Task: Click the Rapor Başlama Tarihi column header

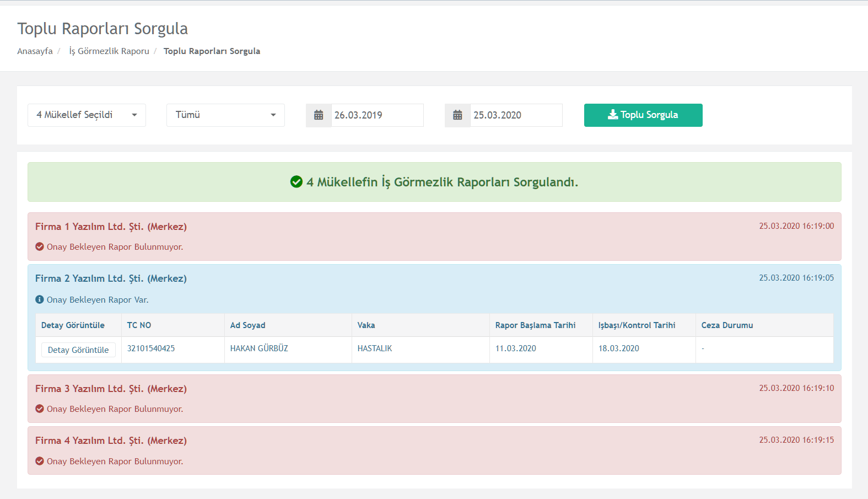Action: coord(535,325)
